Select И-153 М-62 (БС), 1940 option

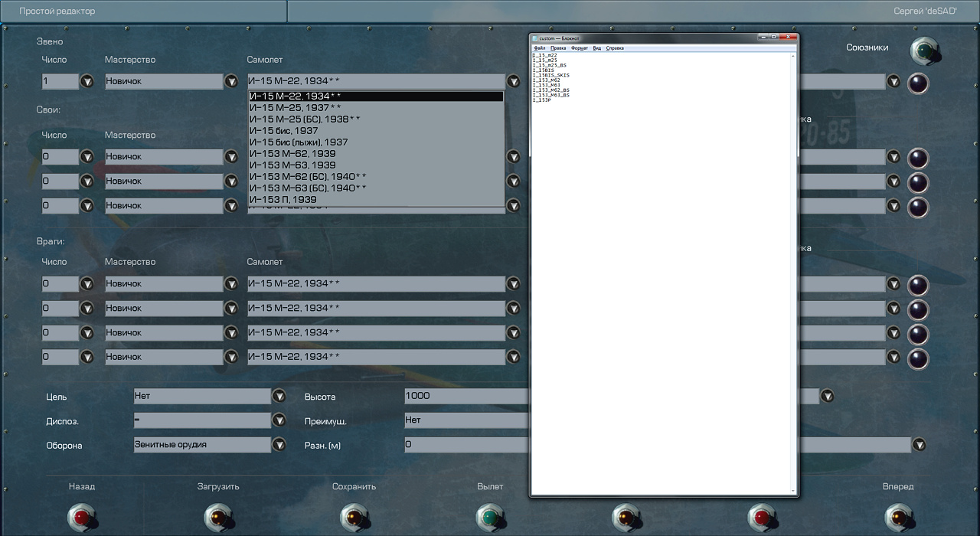coord(376,177)
